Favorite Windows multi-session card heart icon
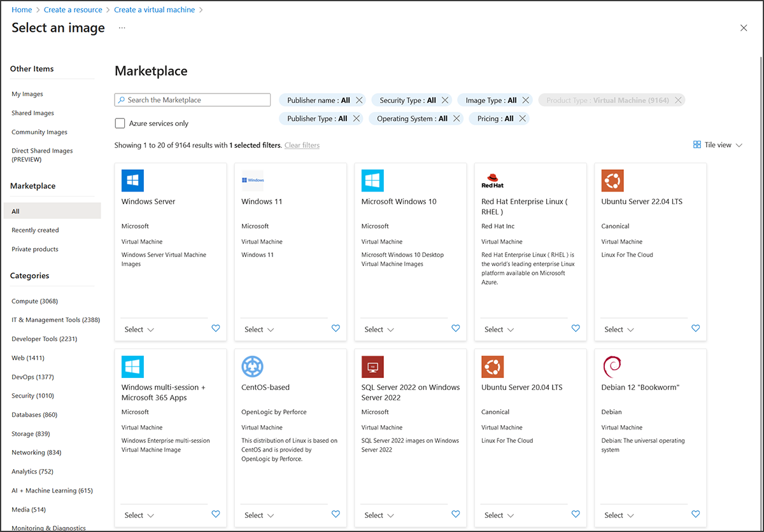 216,514
